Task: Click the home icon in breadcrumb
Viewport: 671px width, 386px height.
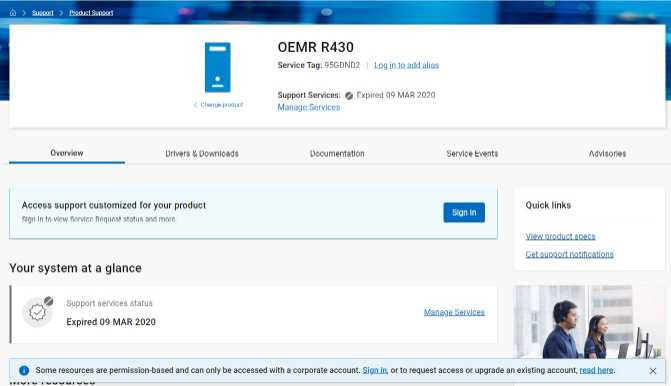Action: [13, 13]
